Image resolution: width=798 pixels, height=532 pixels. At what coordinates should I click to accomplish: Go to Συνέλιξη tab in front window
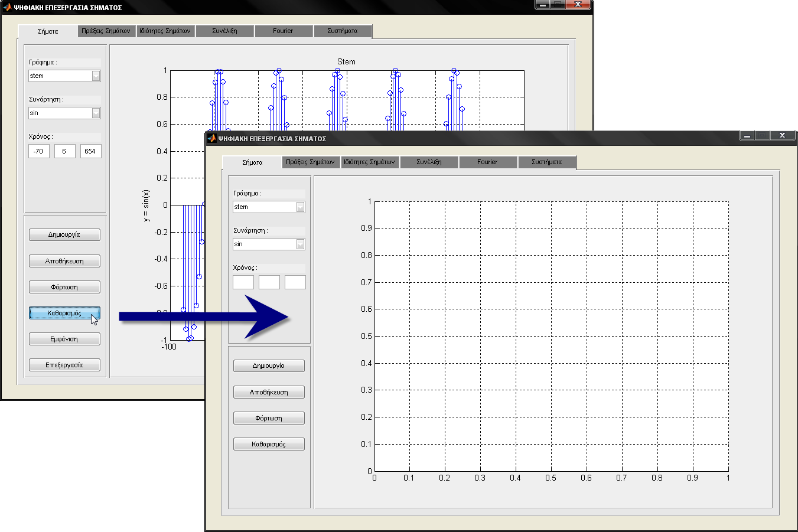pyautogui.click(x=429, y=162)
